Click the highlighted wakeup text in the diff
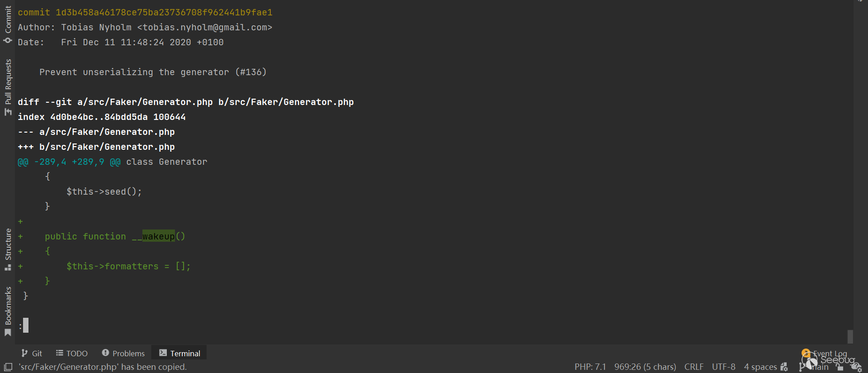Image resolution: width=868 pixels, height=373 pixels. [x=158, y=236]
